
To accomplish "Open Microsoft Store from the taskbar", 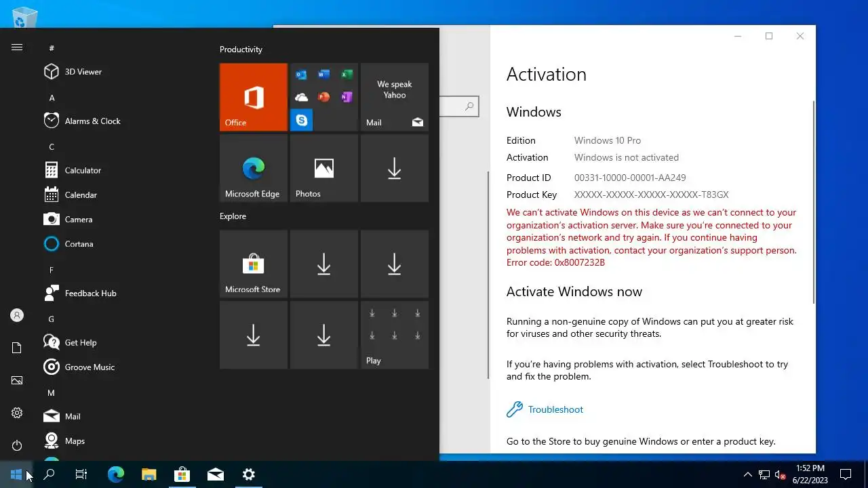I will (x=182, y=474).
